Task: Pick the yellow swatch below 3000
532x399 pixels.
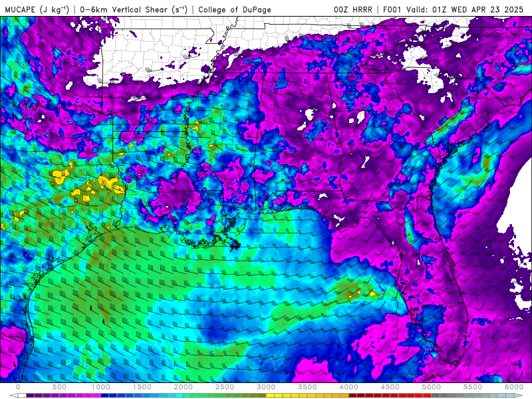Action: pyautogui.click(x=271, y=396)
